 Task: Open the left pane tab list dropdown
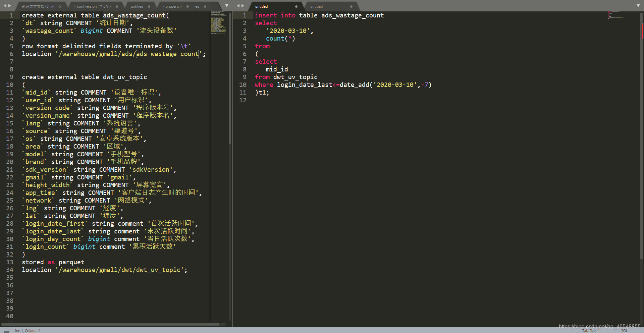pos(227,6)
